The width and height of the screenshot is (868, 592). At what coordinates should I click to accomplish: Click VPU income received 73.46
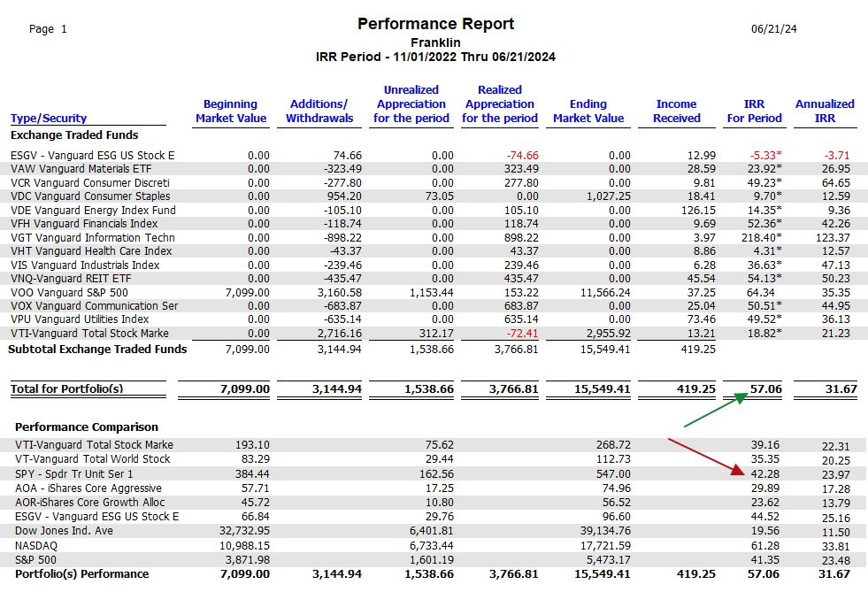pos(702,319)
